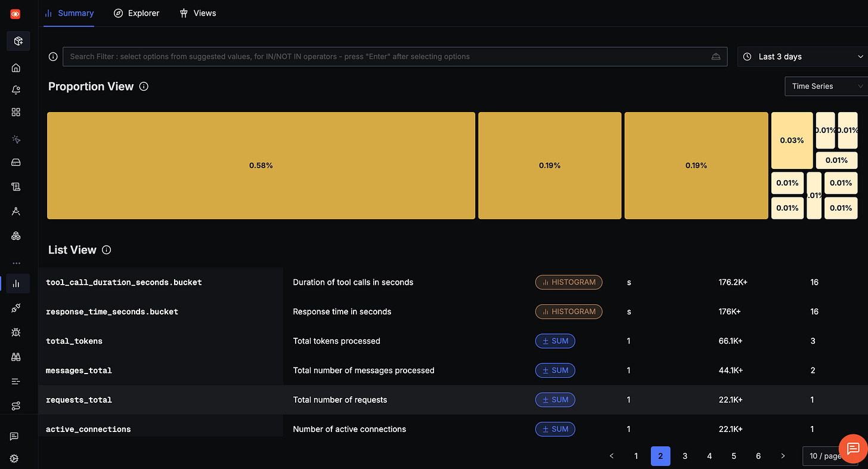Click the HISTOGRAM badge for response_time_seconds.bucket
This screenshot has width=868, height=469.
(568, 311)
